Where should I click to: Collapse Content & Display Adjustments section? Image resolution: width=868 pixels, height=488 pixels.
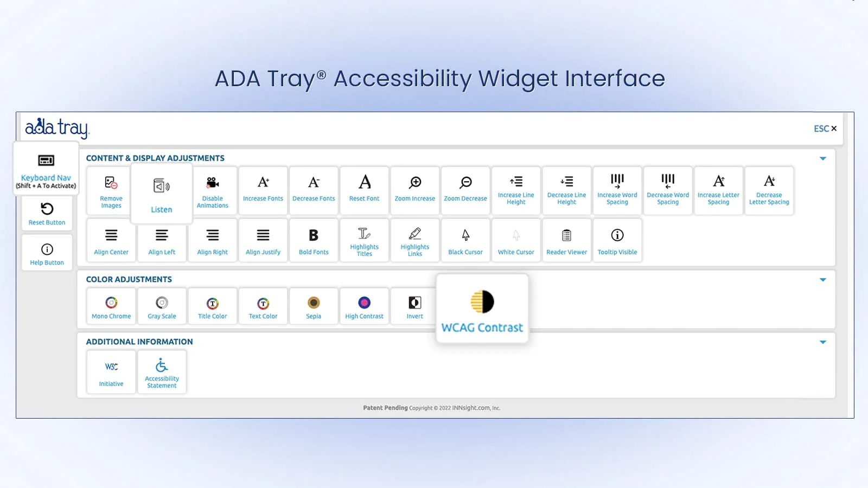pos(823,158)
